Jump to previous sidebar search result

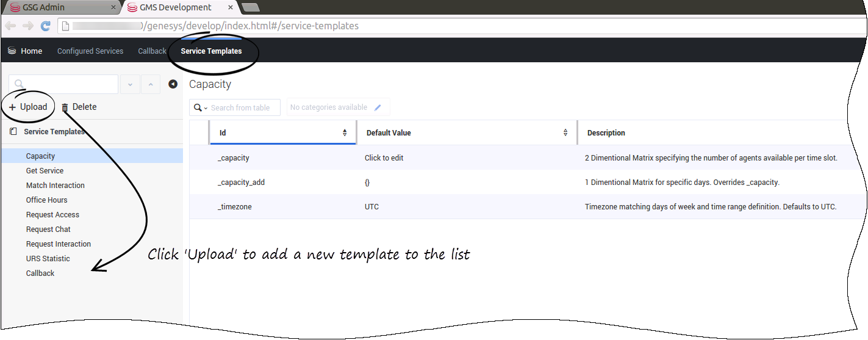click(151, 84)
